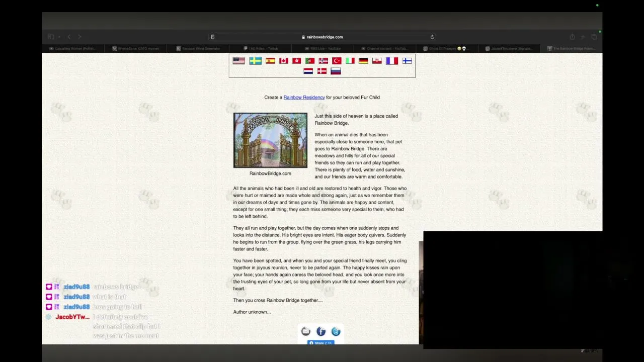
Task: Click the red-white flag left of the French flag
Action: pyautogui.click(x=377, y=61)
